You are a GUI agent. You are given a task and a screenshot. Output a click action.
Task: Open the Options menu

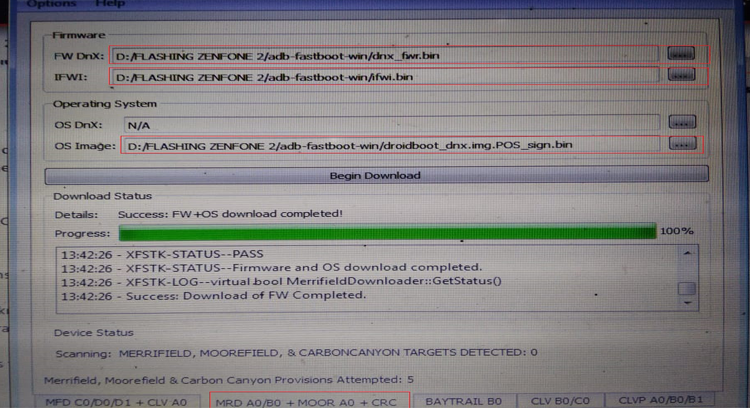point(51,3)
